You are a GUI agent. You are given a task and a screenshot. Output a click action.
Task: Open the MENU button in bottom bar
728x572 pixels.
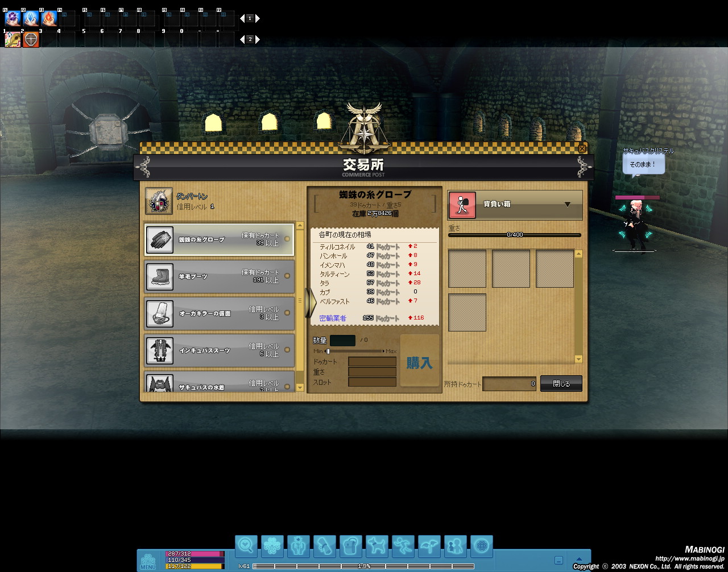click(x=148, y=561)
